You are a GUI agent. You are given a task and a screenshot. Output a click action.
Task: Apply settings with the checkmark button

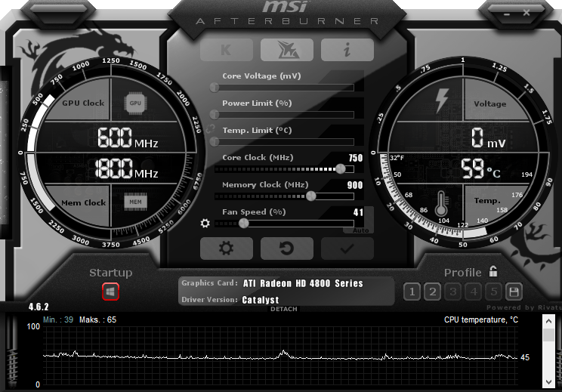[347, 248]
